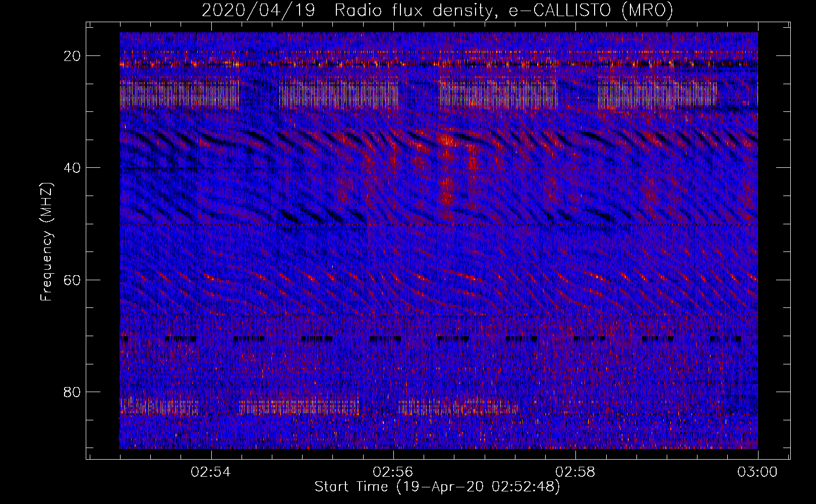Click the 'Start Time (19-Apr-20 02:52:48)' label

click(x=437, y=487)
